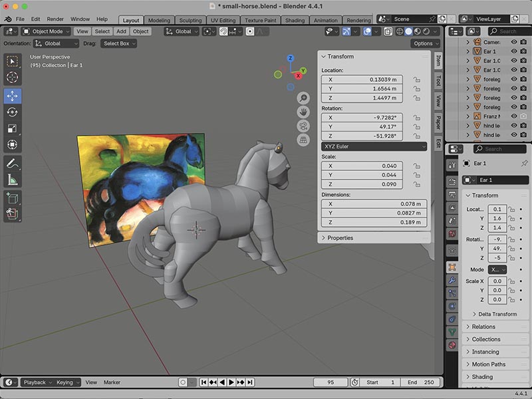Image resolution: width=532 pixels, height=399 pixels.
Task: Click the XYZ Euler rotation mode button
Action: click(x=376, y=146)
